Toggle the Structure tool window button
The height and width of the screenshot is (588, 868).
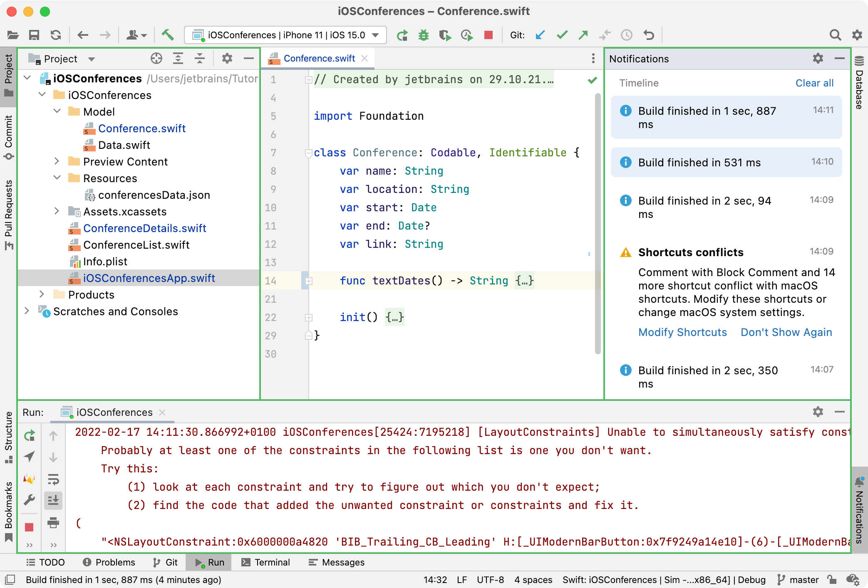(9, 437)
